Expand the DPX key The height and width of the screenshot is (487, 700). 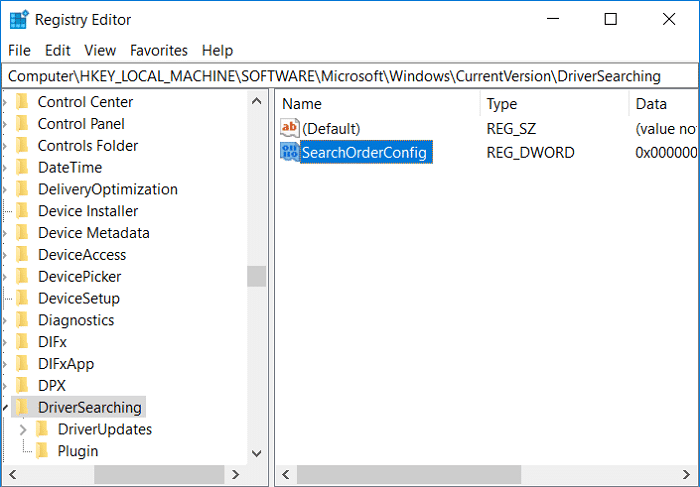(4, 386)
